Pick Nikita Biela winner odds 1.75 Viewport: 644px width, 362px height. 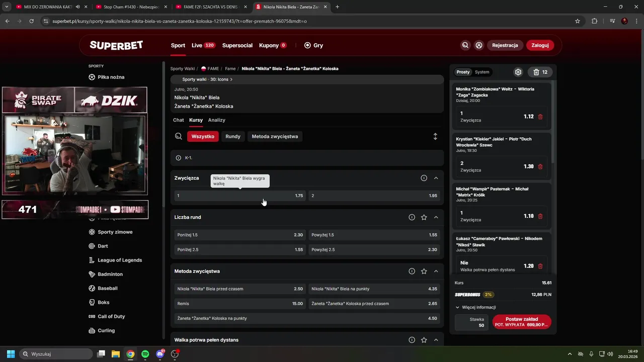pos(240,196)
